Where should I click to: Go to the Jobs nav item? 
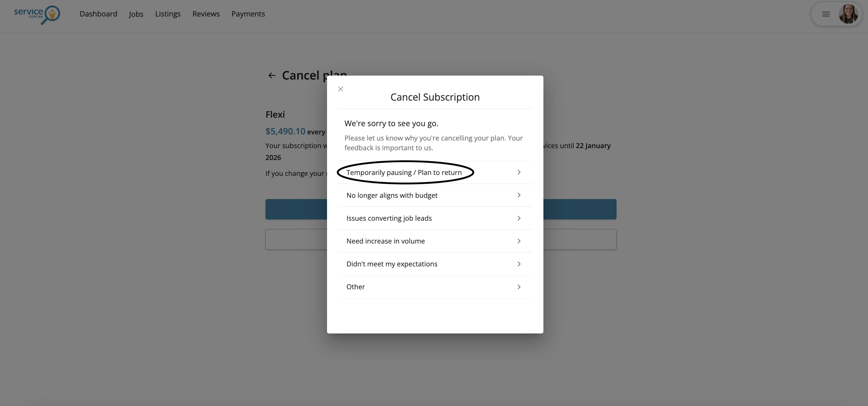click(136, 14)
